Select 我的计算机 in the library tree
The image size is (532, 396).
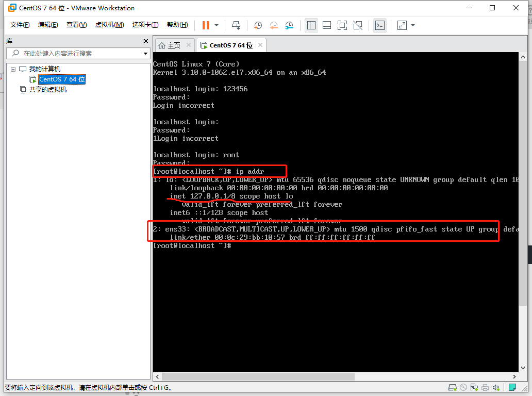coord(44,69)
